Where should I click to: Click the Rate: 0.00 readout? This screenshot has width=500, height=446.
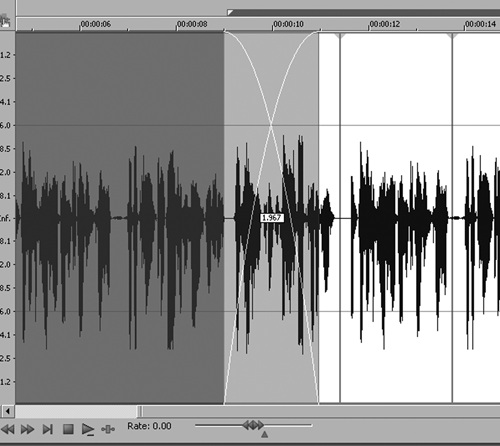point(149,426)
